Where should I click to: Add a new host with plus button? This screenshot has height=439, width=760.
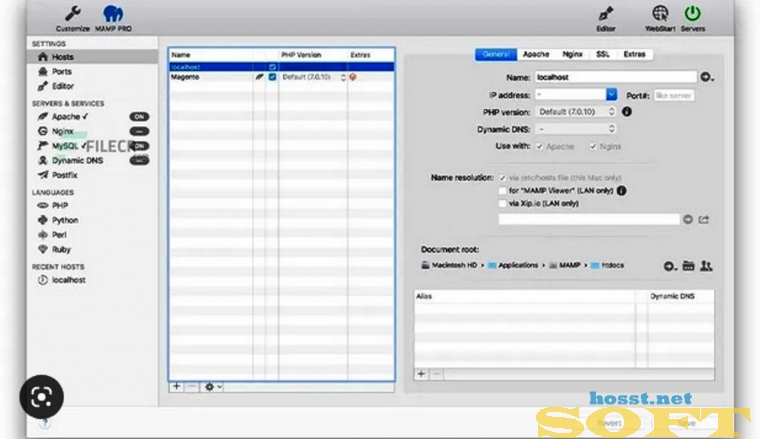(x=177, y=387)
